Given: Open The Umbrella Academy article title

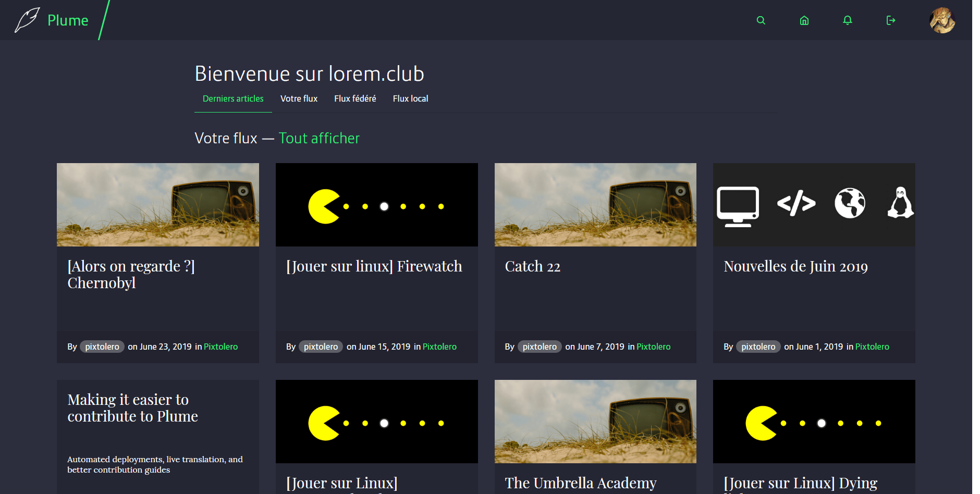Looking at the screenshot, I should (x=581, y=483).
